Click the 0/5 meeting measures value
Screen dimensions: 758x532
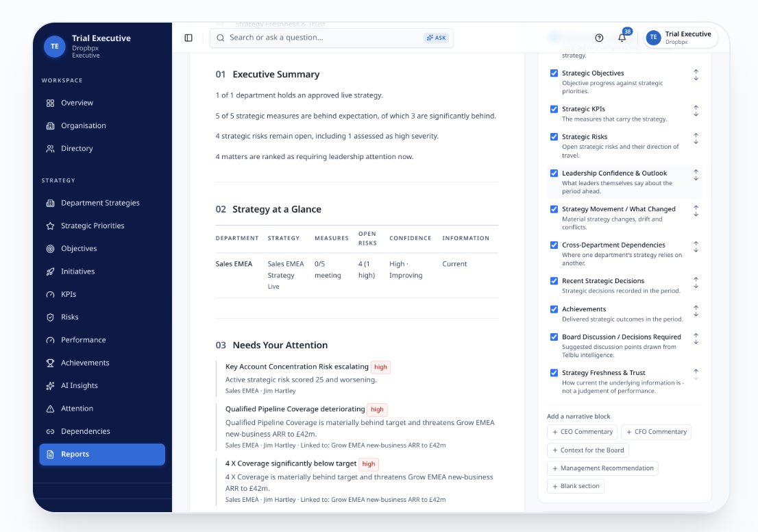328,270
